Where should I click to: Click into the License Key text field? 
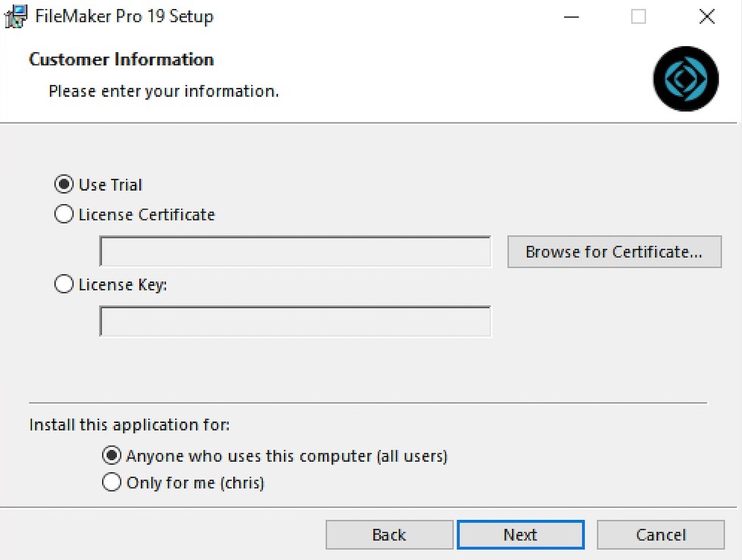point(295,322)
